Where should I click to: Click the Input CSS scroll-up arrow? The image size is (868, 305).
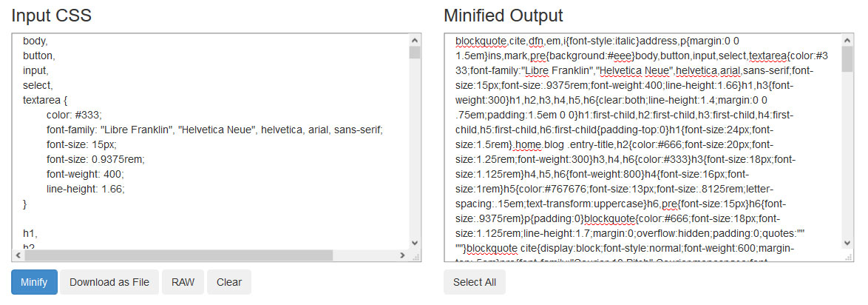415,40
